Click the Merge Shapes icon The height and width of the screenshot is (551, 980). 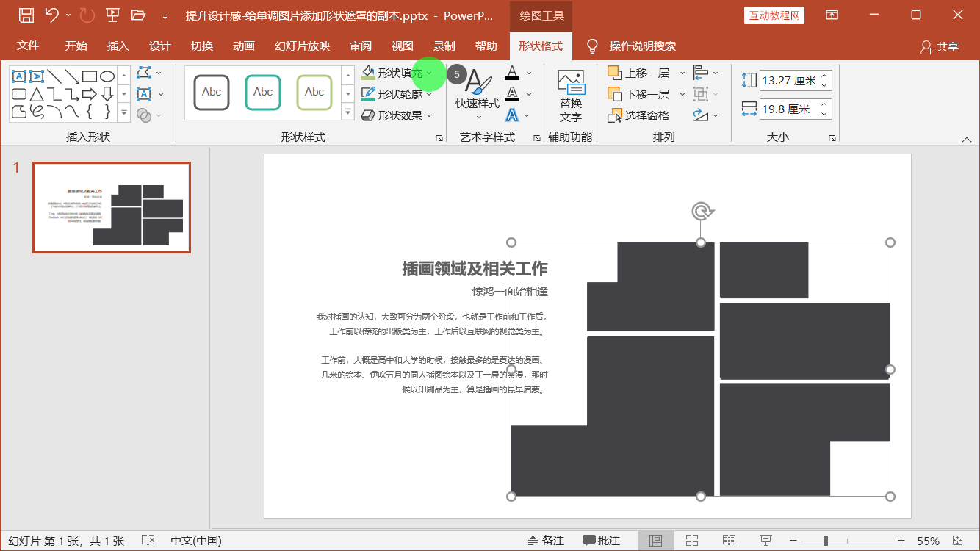click(x=144, y=115)
